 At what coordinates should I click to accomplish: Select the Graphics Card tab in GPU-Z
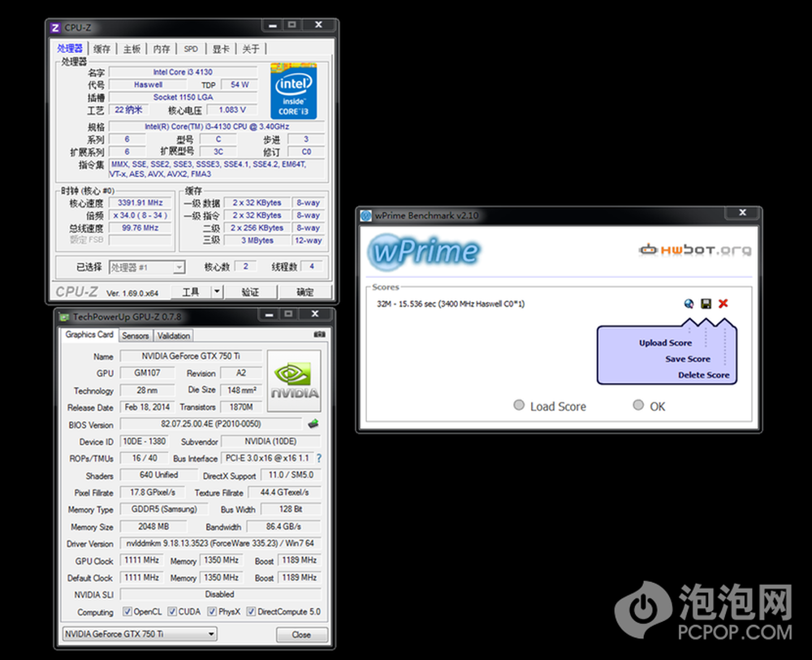[89, 334]
